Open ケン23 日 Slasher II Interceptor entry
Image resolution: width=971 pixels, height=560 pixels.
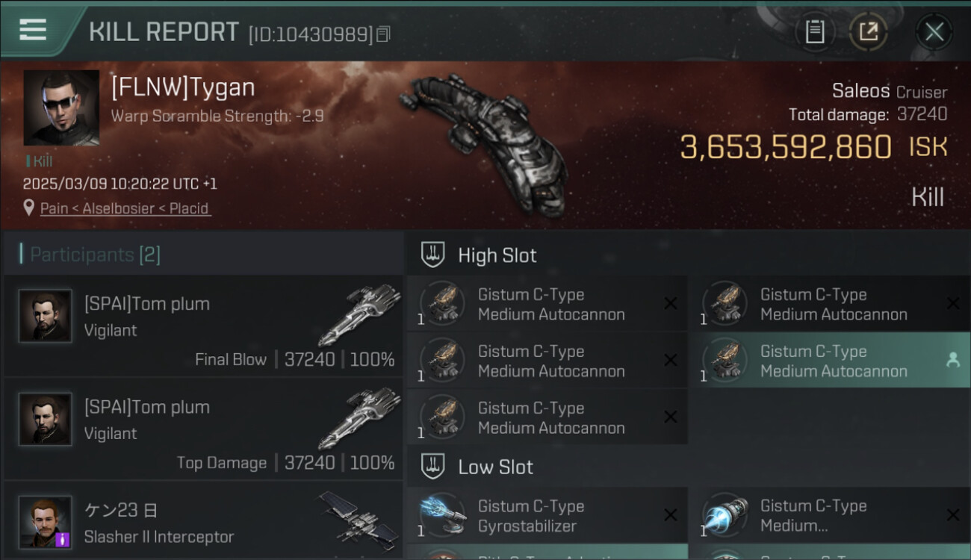203,520
